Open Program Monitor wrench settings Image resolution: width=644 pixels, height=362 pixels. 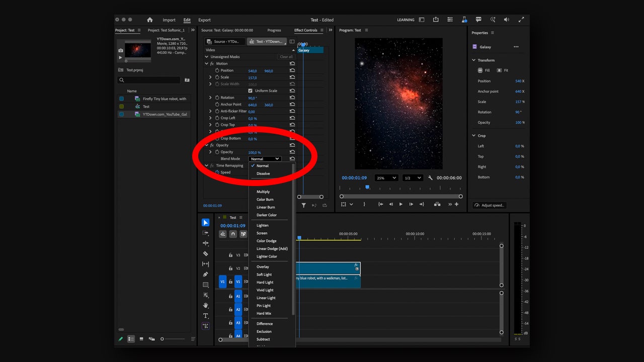[x=430, y=178]
